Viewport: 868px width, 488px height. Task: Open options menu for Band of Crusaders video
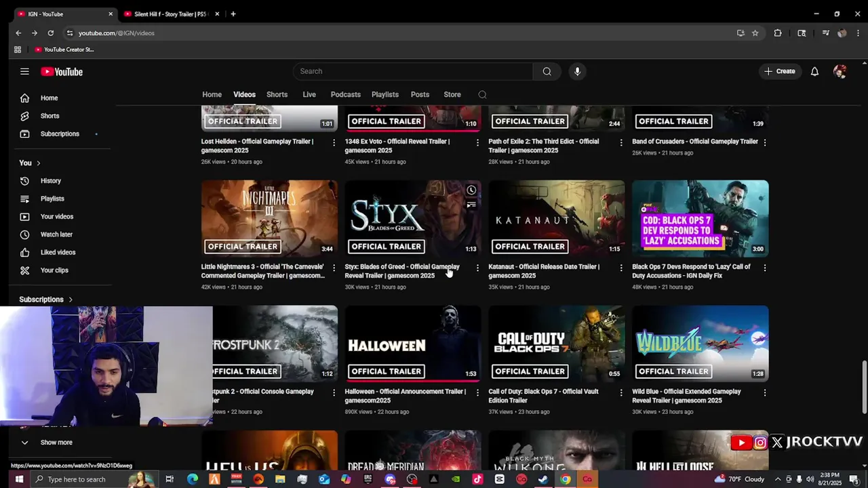[765, 142]
